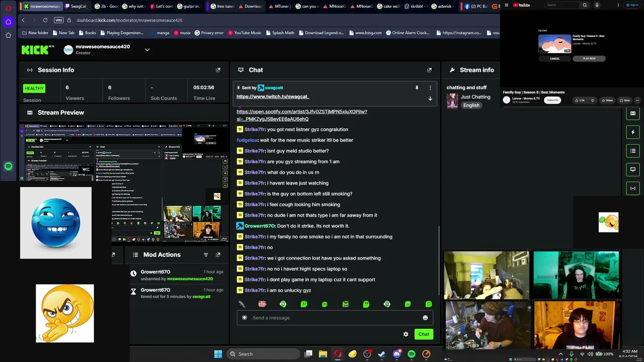Viewport: 644px width, 362px height.
Task: Switch to the SwagCat browser tab
Action: [76, 7]
